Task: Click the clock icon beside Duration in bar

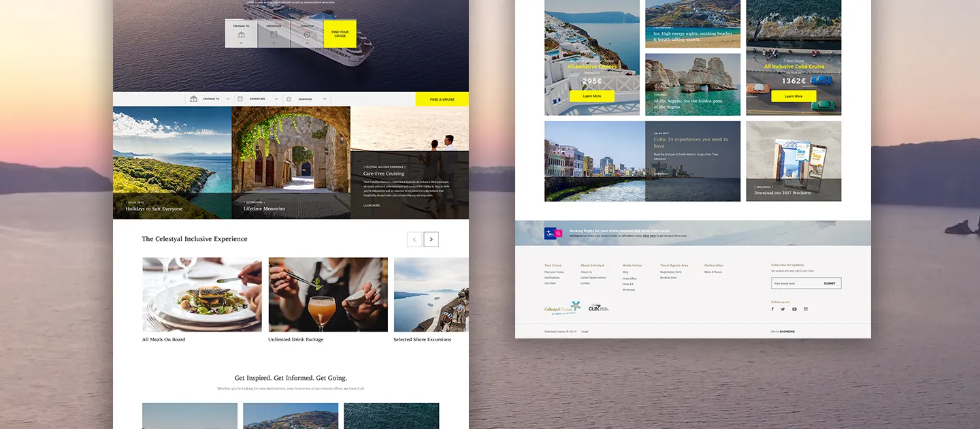Action: point(289,99)
